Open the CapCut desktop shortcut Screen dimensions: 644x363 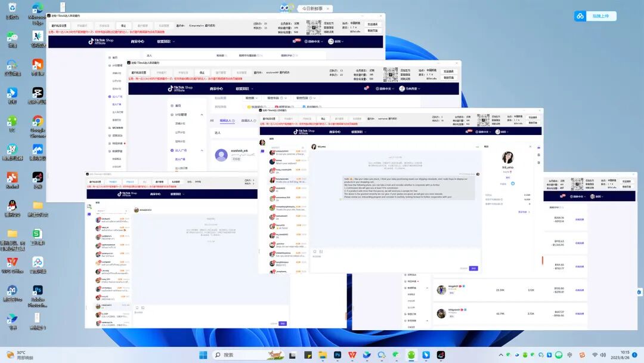pos(38,96)
